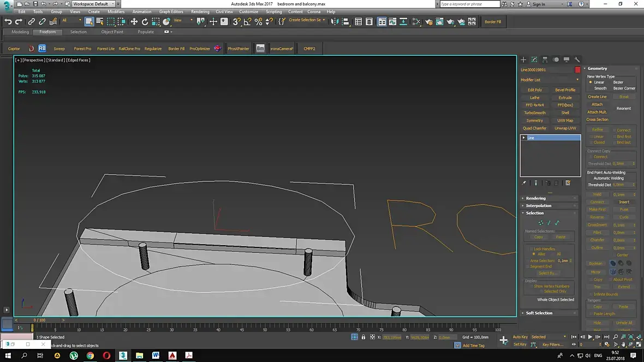Activate the Select and Rotate tool

pyautogui.click(x=145, y=22)
